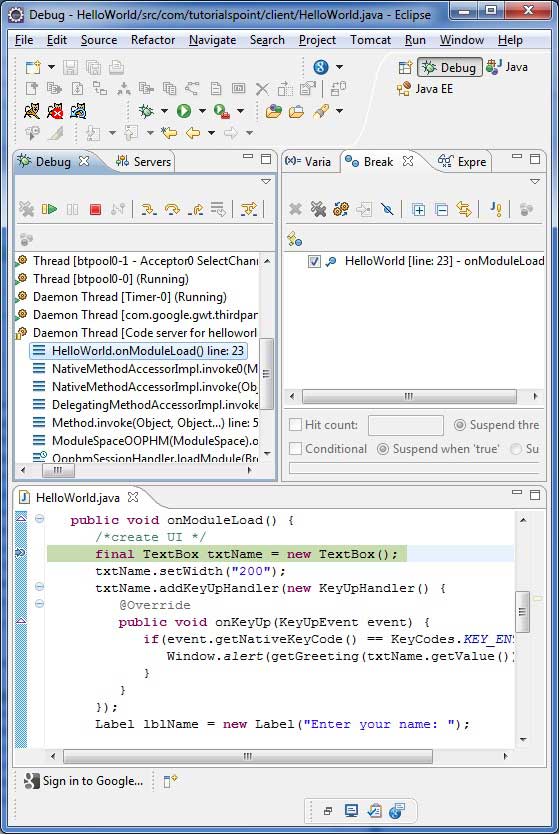Click Sign in to Google link

pos(84,781)
